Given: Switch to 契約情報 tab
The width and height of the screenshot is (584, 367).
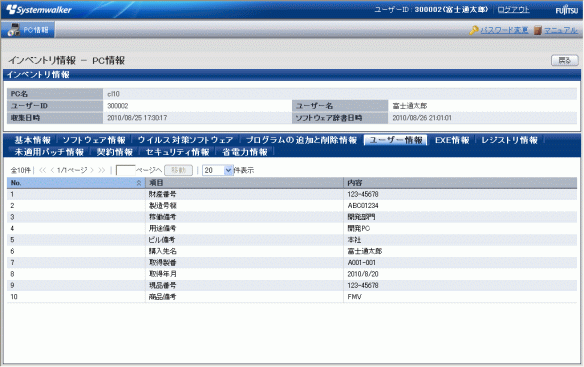Looking at the screenshot, I should pyautogui.click(x=115, y=152).
